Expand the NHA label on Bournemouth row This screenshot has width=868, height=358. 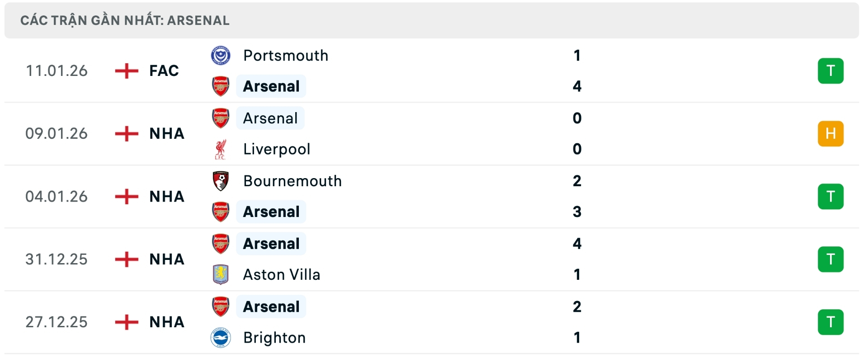(x=166, y=196)
